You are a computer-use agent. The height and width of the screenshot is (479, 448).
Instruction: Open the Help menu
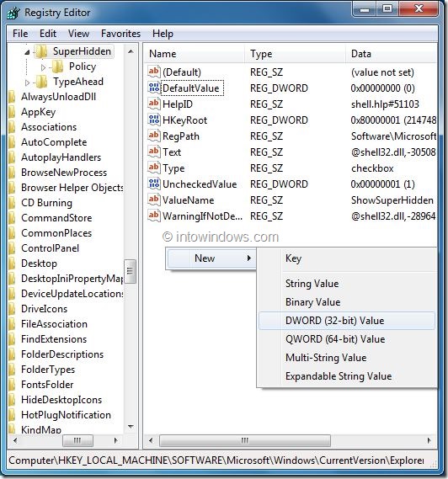[163, 34]
